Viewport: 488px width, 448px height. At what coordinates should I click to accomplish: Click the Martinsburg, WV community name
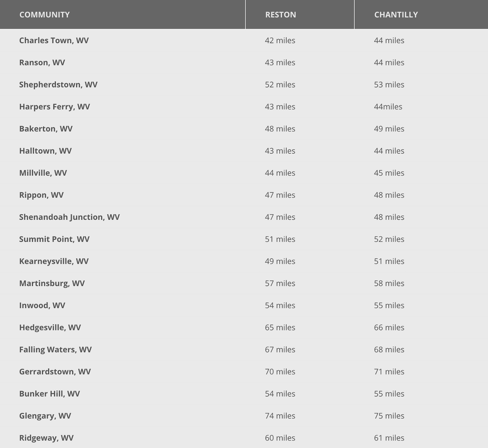click(52, 283)
